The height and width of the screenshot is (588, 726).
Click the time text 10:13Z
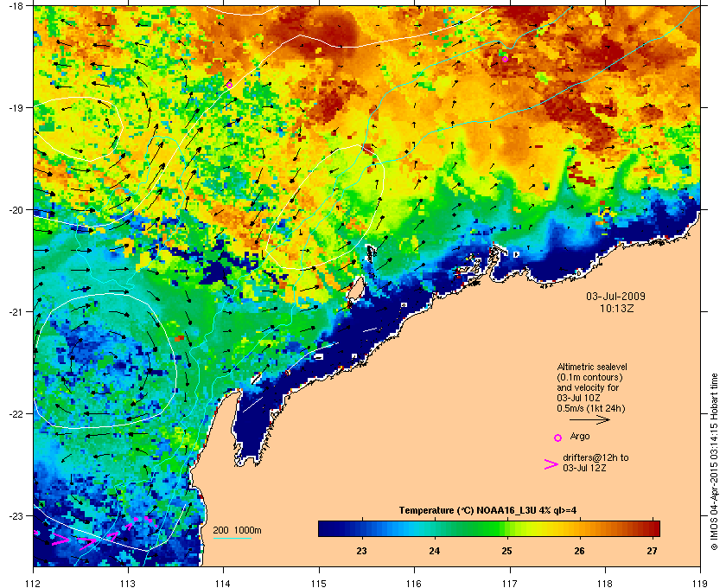[617, 308]
